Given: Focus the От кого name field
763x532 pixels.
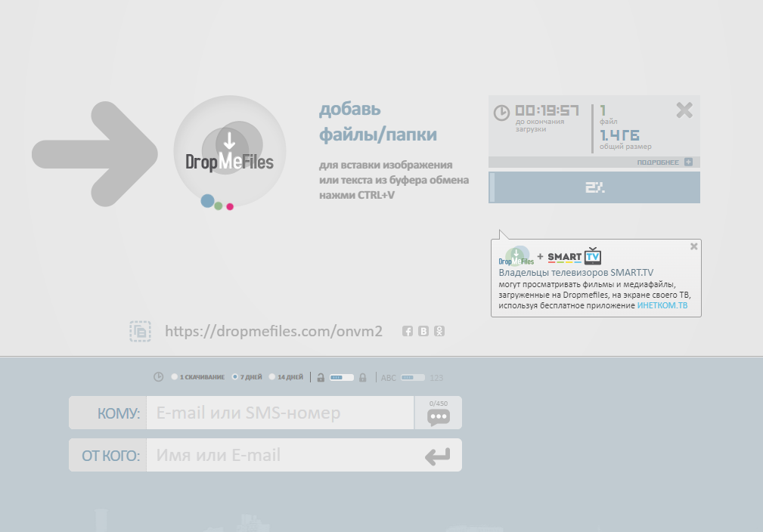Looking at the screenshot, I should point(284,455).
